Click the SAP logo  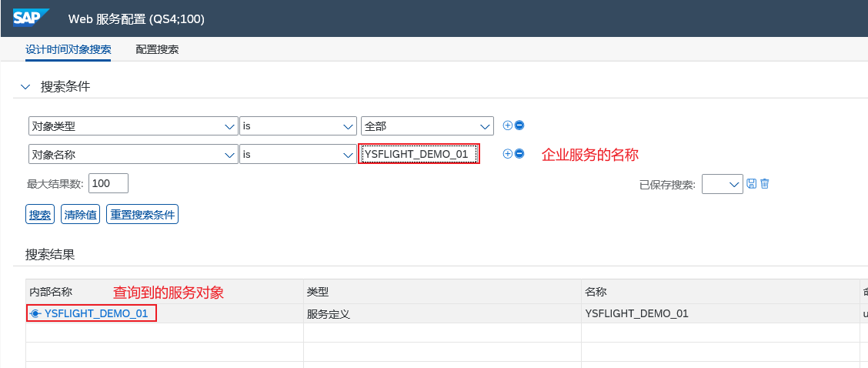click(x=32, y=18)
